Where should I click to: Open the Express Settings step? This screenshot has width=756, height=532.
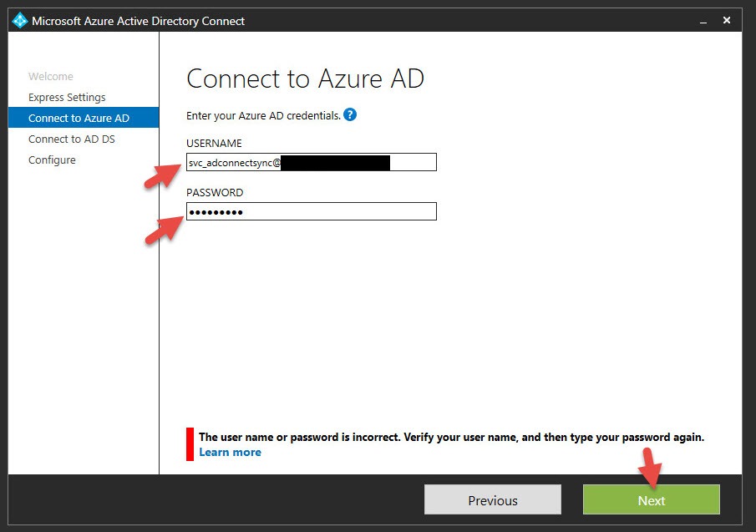pos(67,97)
